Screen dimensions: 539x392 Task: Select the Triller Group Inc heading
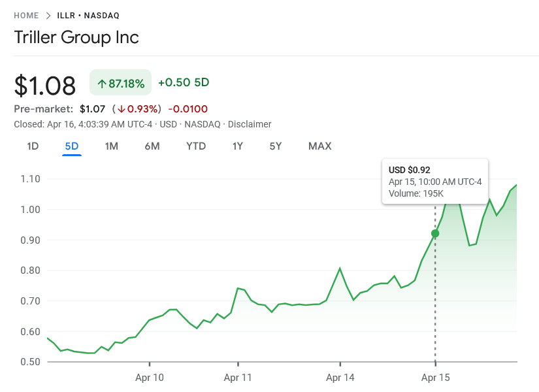click(76, 37)
